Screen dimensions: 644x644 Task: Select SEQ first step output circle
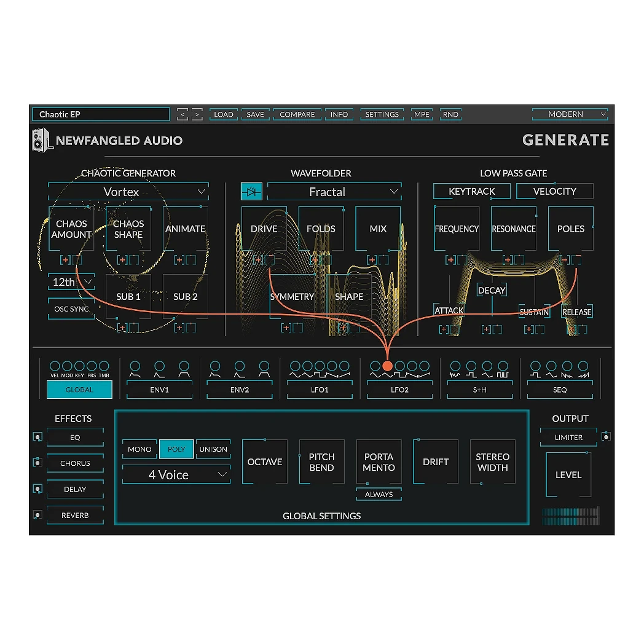[x=535, y=366]
